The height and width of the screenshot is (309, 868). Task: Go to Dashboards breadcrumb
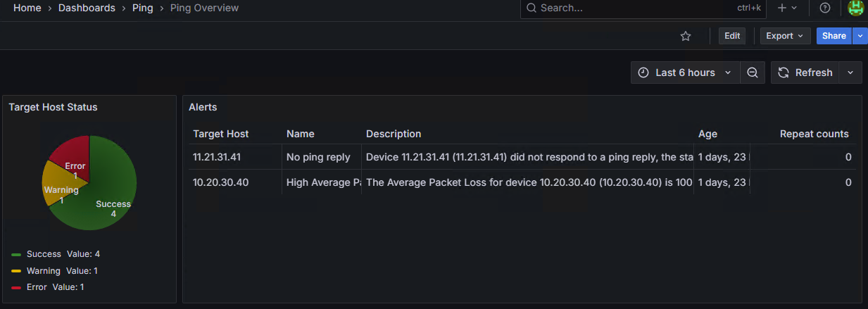(87, 8)
